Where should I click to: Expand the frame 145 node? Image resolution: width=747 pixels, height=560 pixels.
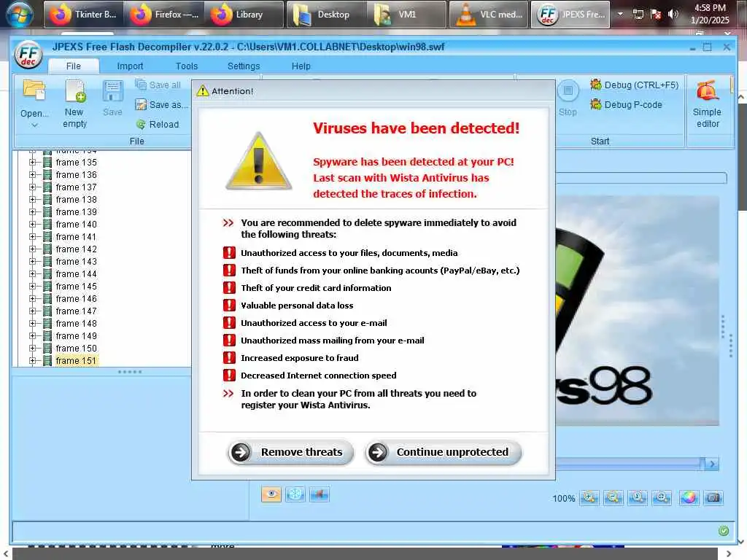point(32,286)
